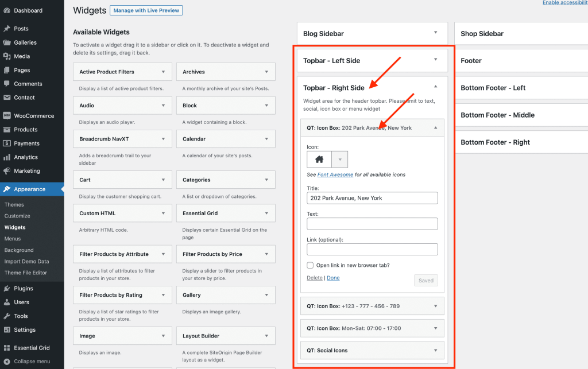Click the Saved button
This screenshot has height=369, width=588.
tap(426, 280)
